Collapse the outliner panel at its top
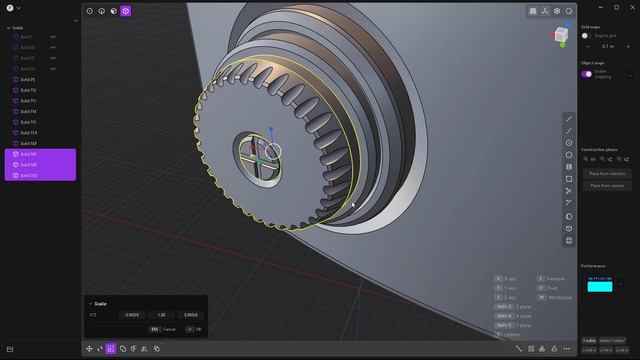 (x=76, y=20)
